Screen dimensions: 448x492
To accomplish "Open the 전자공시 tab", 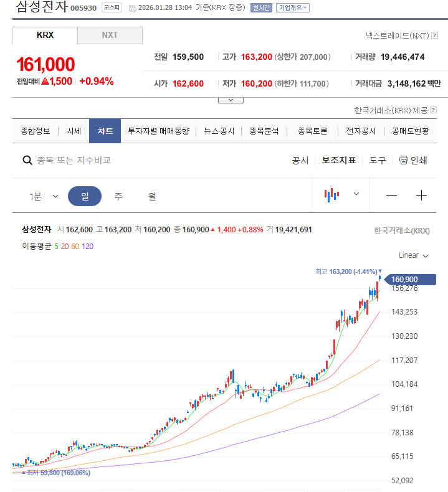I will 361,131.
